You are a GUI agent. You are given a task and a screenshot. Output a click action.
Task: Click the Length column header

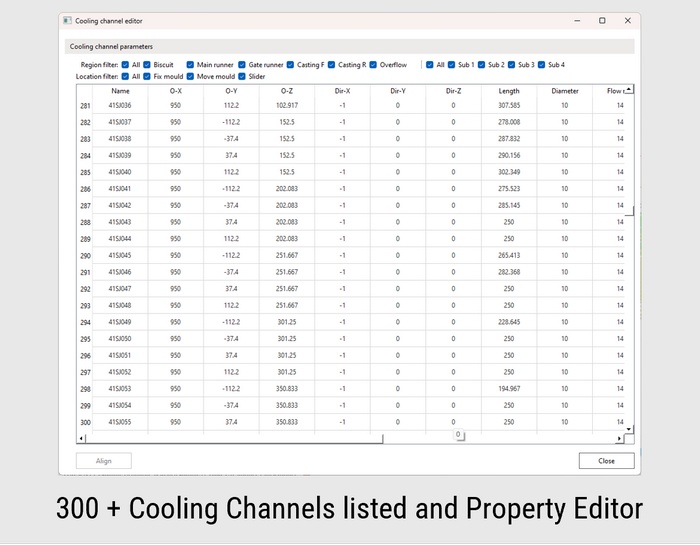point(509,91)
